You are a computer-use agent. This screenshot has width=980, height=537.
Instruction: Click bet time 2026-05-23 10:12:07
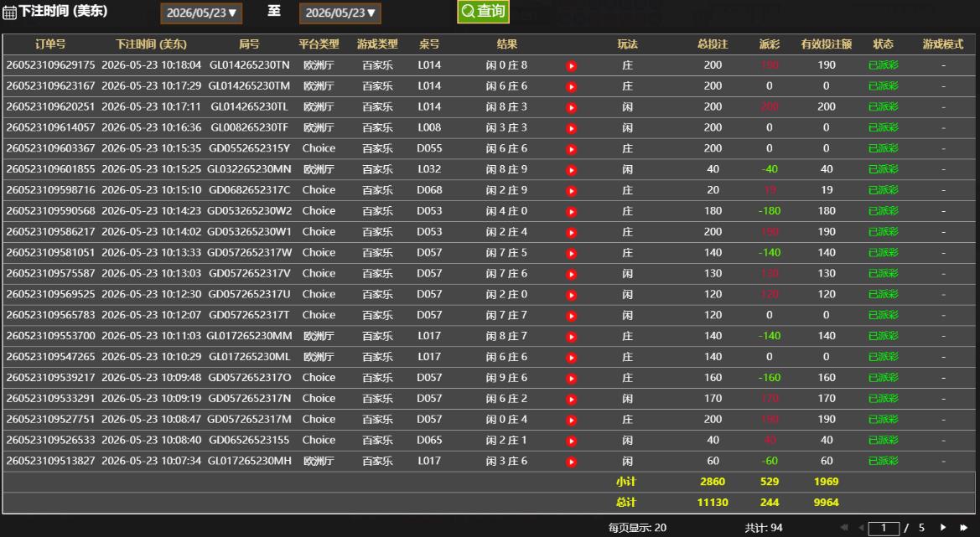click(x=151, y=315)
